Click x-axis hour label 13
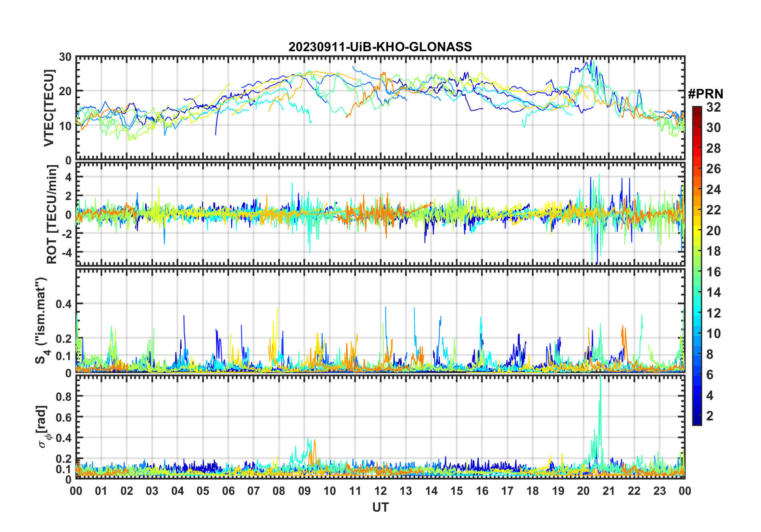Image resolution: width=761 pixels, height=532 pixels. coord(406,491)
